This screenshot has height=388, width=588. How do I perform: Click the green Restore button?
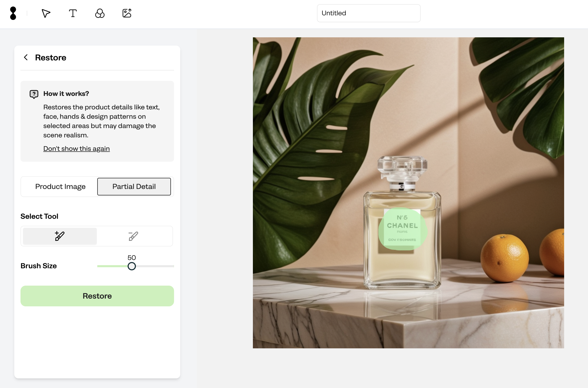[x=97, y=296]
